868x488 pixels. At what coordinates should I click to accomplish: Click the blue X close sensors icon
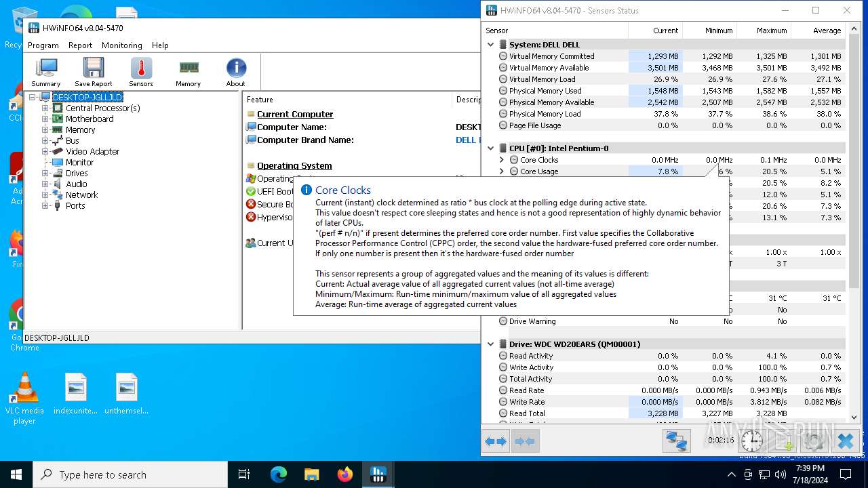pyautogui.click(x=845, y=441)
